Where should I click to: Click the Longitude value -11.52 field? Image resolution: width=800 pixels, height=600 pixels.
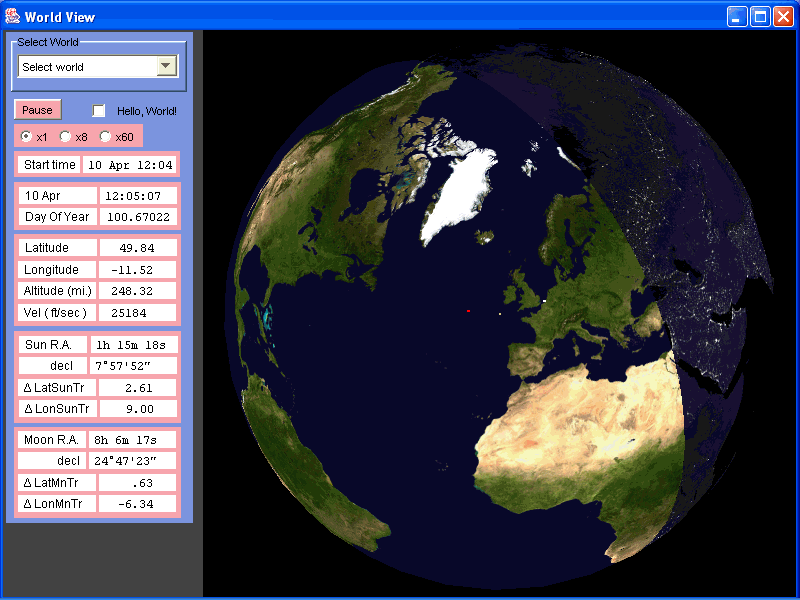137,269
